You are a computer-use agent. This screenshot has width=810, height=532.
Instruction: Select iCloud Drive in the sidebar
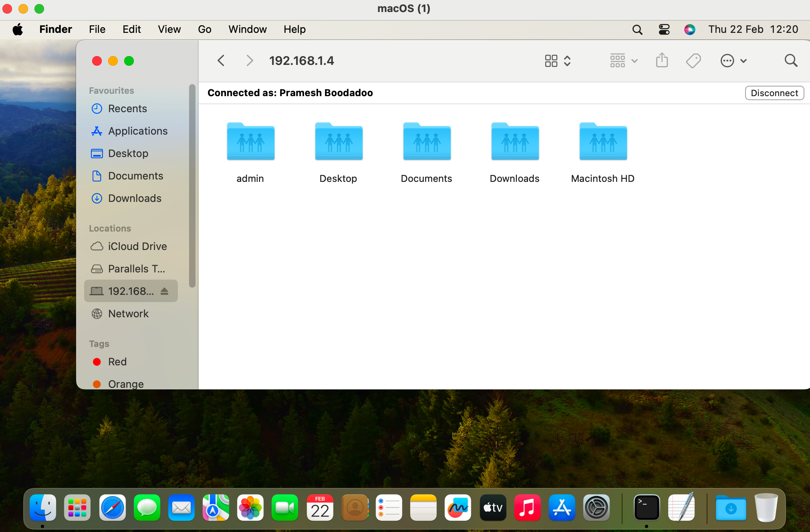[x=131, y=246]
